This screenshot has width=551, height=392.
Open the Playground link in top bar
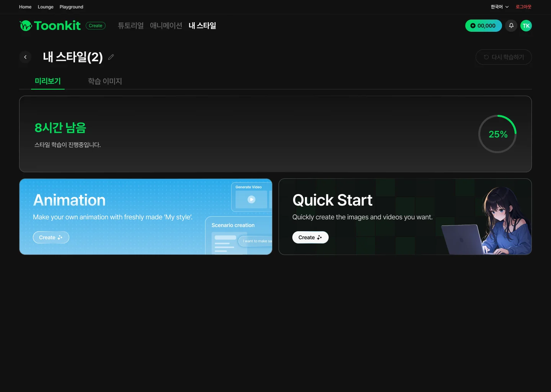[x=72, y=7]
